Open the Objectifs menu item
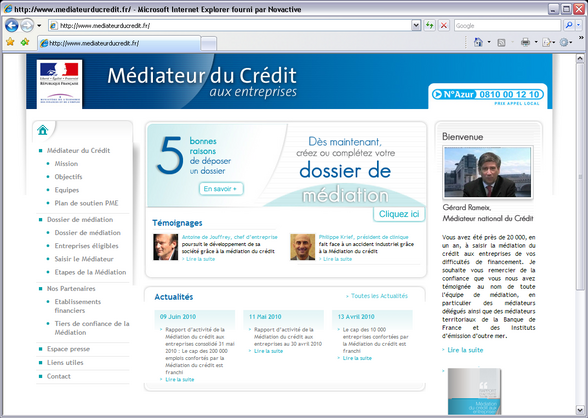Viewport: 588px width, 418px height. click(68, 177)
